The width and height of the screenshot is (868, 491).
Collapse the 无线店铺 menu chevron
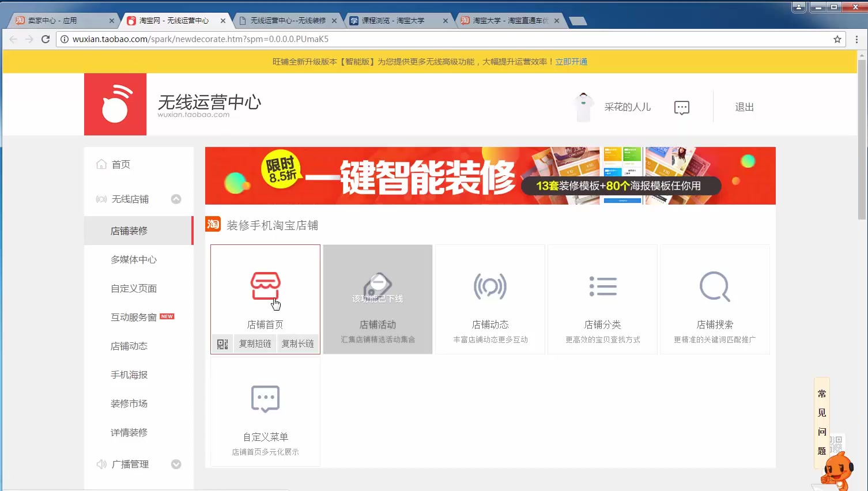176,199
